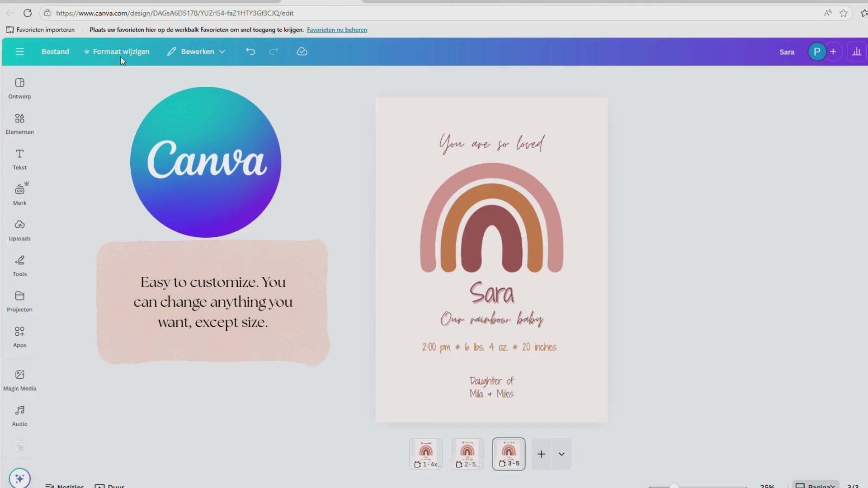Viewport: 868px width, 488px height.
Task: Adjust the zoom slider
Action: 674,486
